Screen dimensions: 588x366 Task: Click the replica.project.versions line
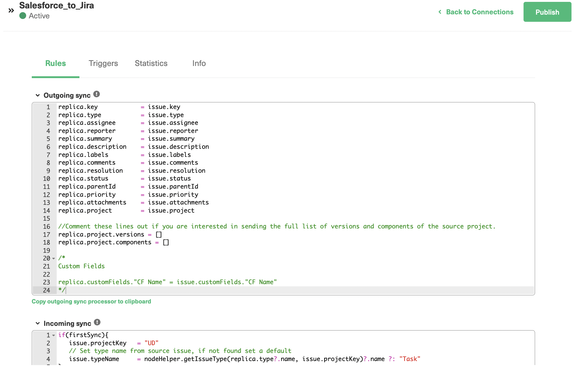(110, 235)
